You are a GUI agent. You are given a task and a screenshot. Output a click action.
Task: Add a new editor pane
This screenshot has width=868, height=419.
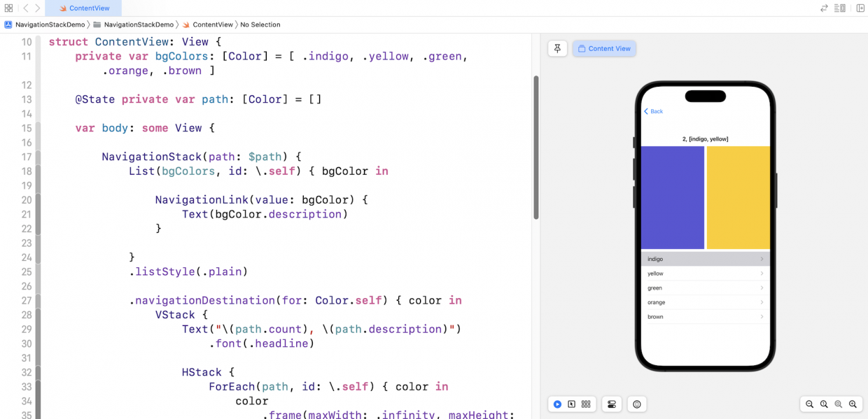(x=860, y=8)
